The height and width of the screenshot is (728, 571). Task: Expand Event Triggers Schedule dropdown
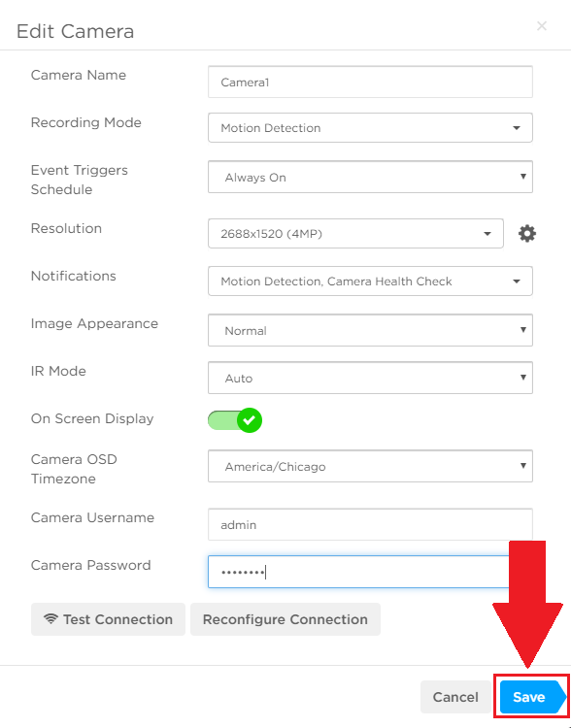pos(370,177)
